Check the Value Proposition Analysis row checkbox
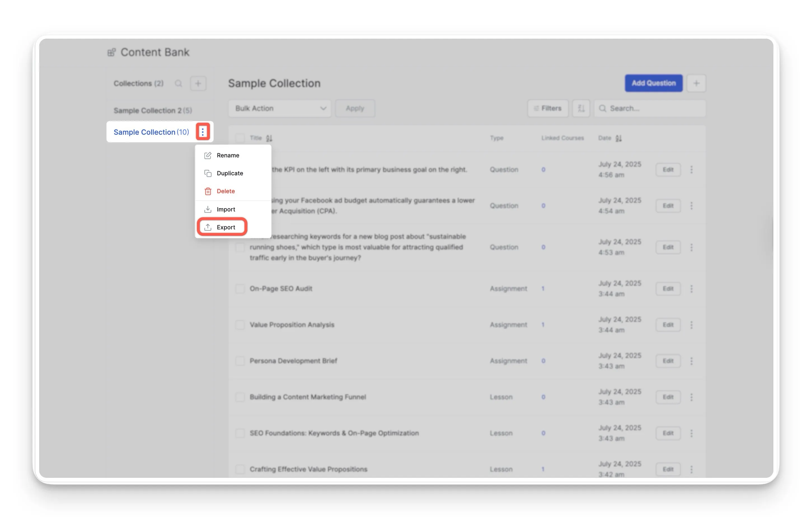This screenshot has width=812, height=517. click(240, 325)
